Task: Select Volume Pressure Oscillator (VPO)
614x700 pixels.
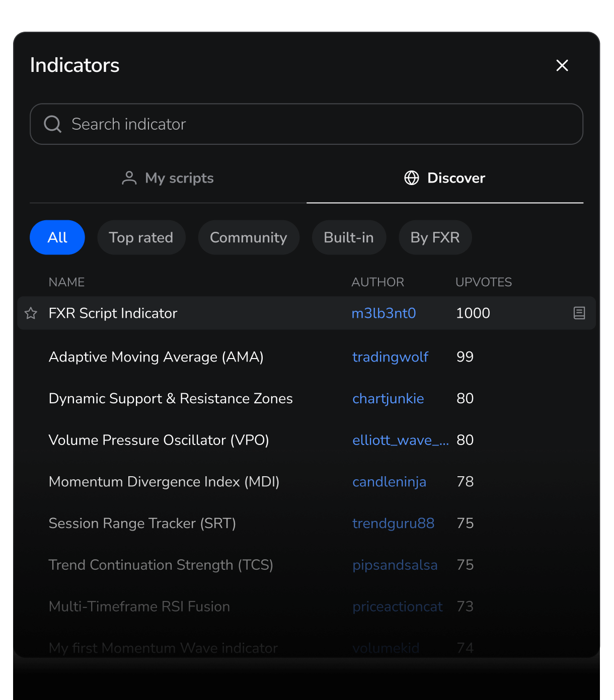Action: 159,440
